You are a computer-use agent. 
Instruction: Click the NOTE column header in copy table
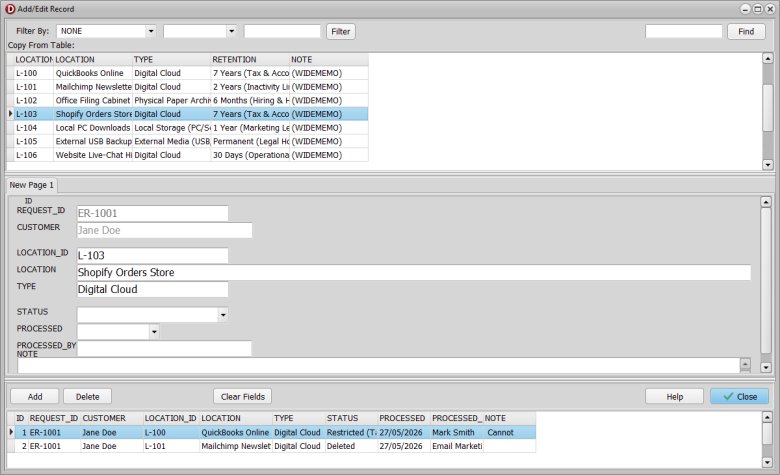click(329, 60)
